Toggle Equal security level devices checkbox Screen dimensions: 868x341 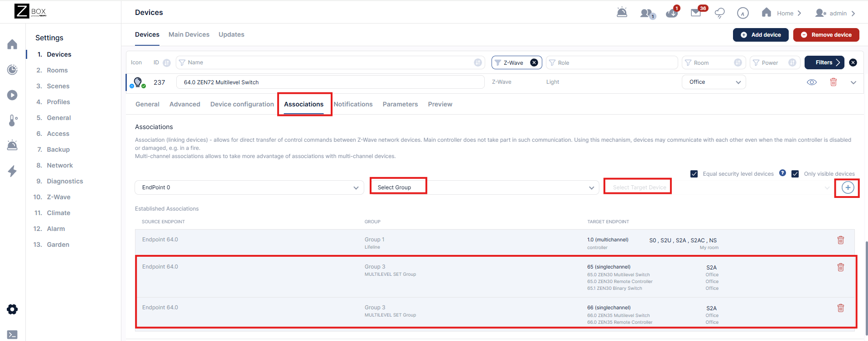tap(694, 174)
